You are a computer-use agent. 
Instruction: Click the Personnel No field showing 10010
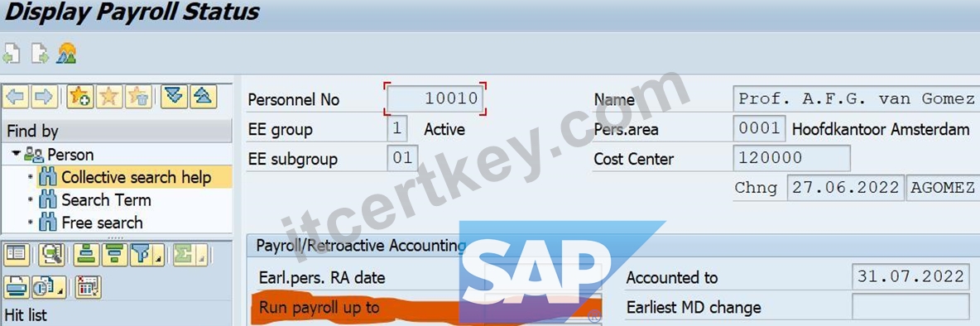435,98
